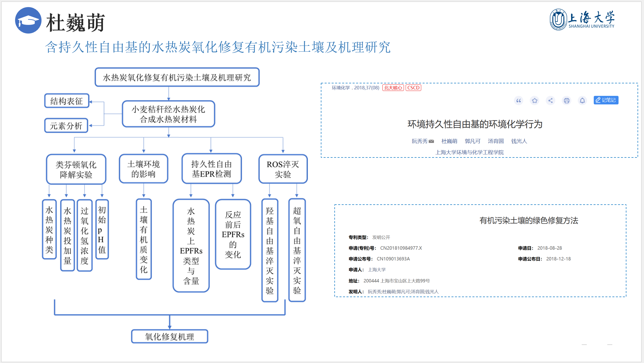Screen dimensions: 644x363
Task: Click the quotation mark cite icon
Action: (519, 101)
